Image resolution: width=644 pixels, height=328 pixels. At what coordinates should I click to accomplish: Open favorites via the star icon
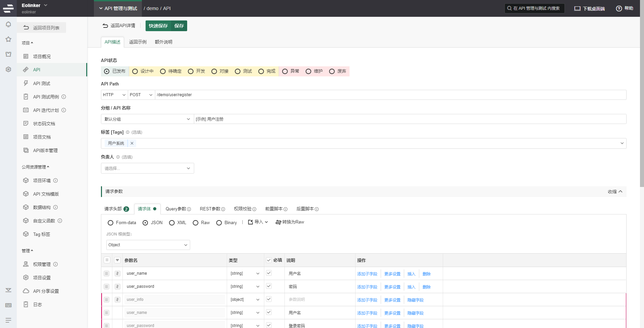8,39
